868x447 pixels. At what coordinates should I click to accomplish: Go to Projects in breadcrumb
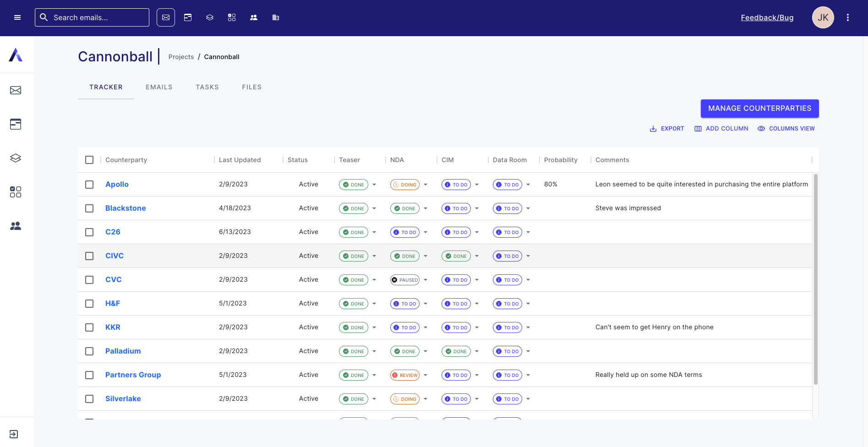click(181, 57)
